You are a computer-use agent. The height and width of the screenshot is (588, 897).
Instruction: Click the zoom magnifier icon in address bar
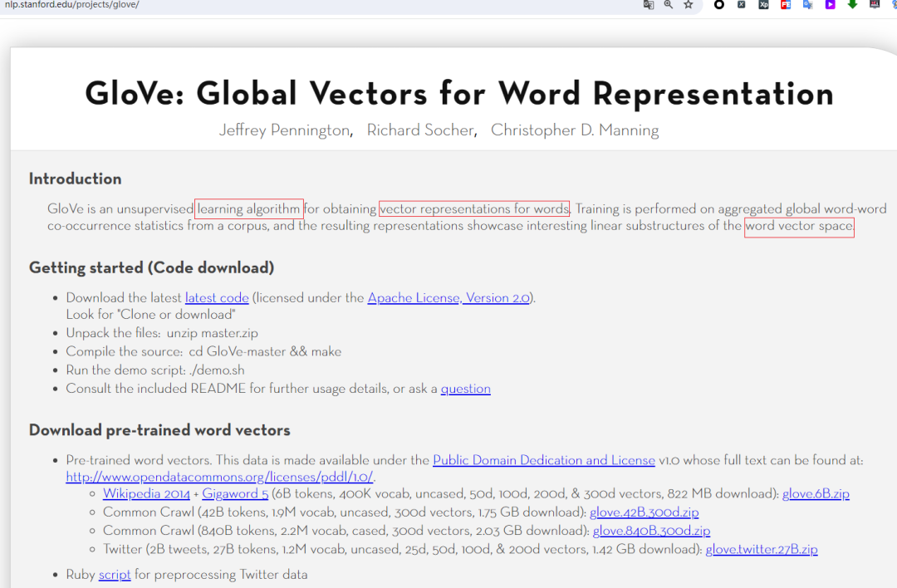coord(668,5)
